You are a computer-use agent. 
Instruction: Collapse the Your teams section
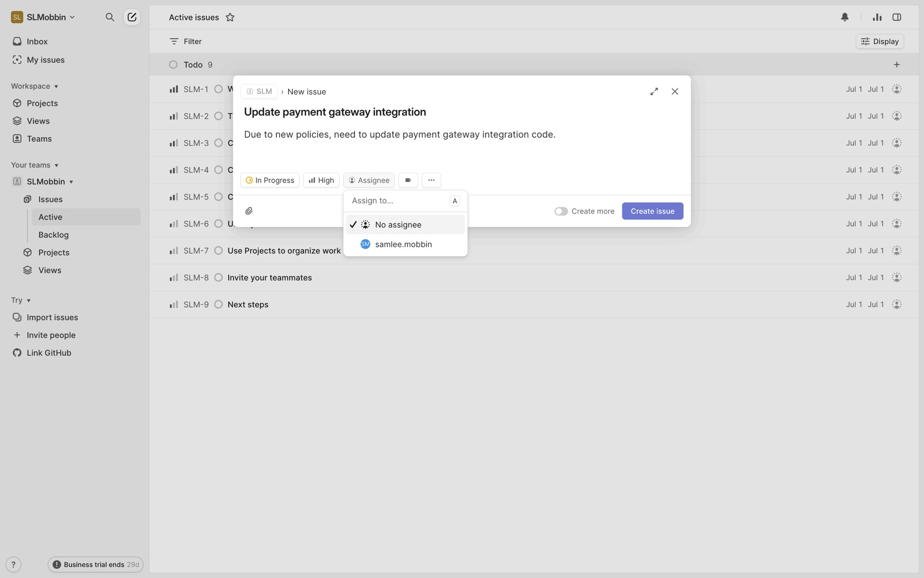(x=35, y=165)
